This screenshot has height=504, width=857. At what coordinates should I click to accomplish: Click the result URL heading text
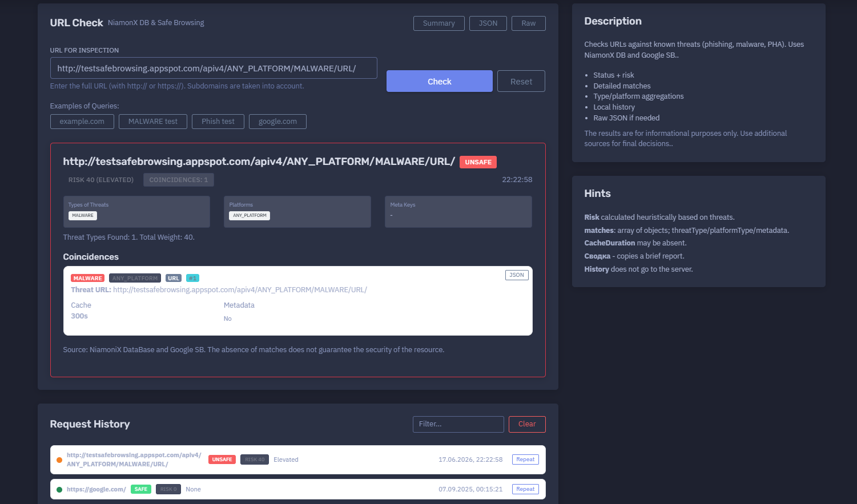(x=259, y=162)
